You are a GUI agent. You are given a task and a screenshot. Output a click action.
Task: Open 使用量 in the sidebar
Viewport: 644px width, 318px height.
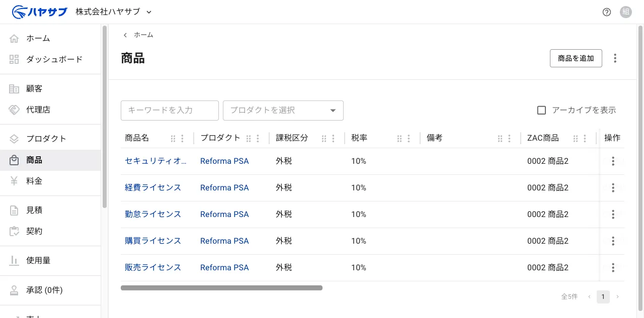point(50,260)
